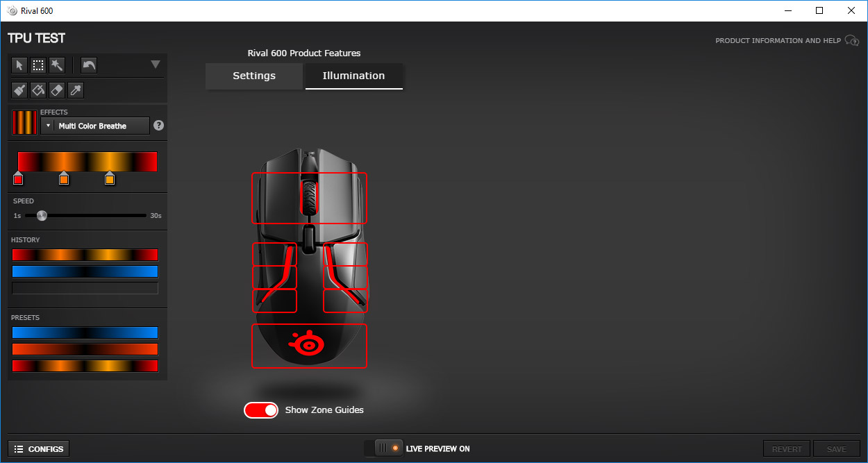
Task: Turn off Show Zone Guides switch
Action: tap(261, 410)
